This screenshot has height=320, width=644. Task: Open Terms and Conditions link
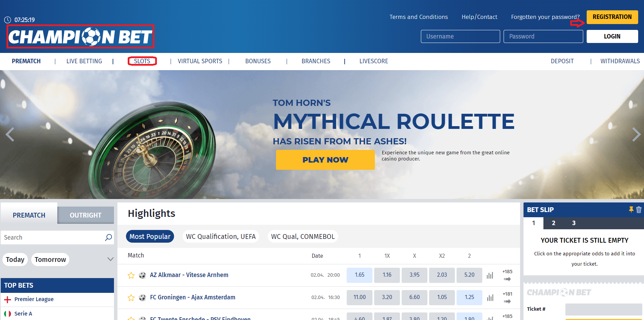[x=418, y=17]
